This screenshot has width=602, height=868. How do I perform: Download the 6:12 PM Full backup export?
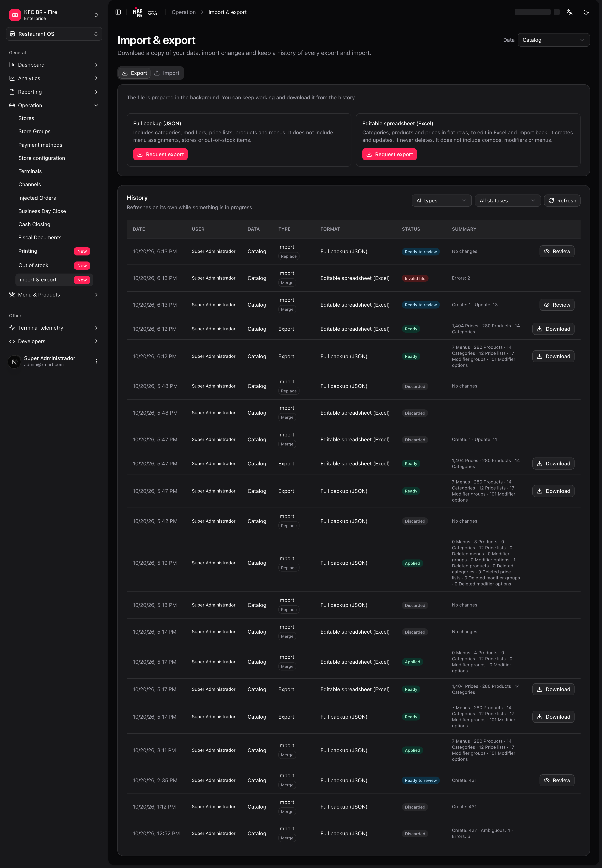point(553,356)
